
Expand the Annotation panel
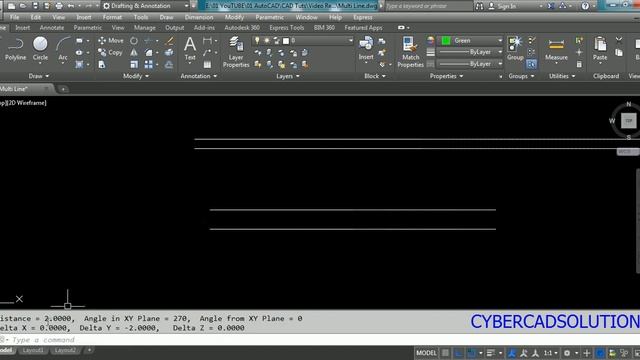[x=199, y=76]
